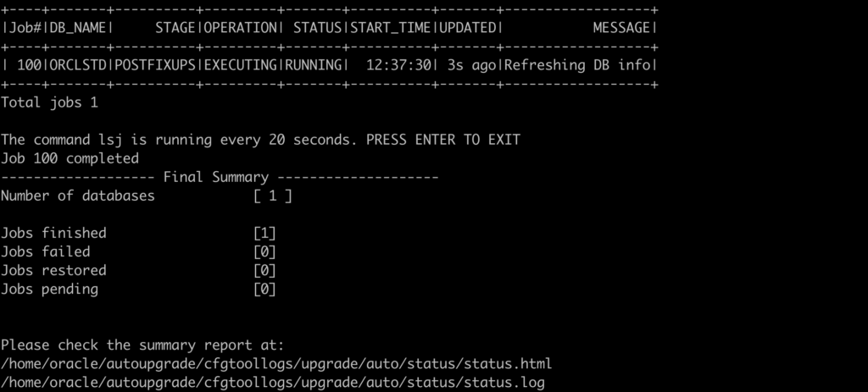
Task: Click the 'Jobs finished' count value
Action: tap(265, 233)
